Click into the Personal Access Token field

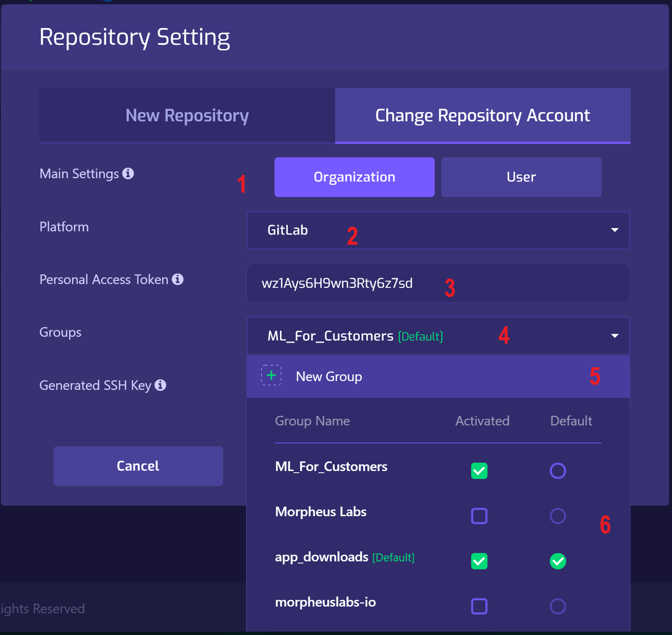click(438, 283)
